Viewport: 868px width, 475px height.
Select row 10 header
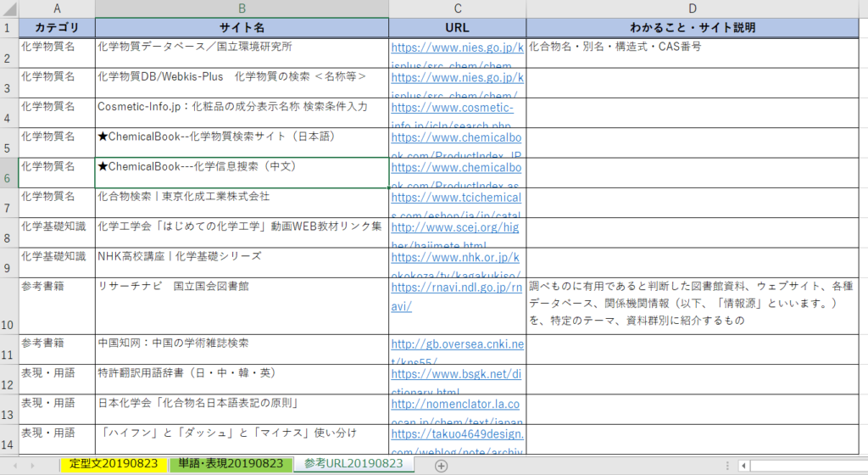click(x=8, y=306)
